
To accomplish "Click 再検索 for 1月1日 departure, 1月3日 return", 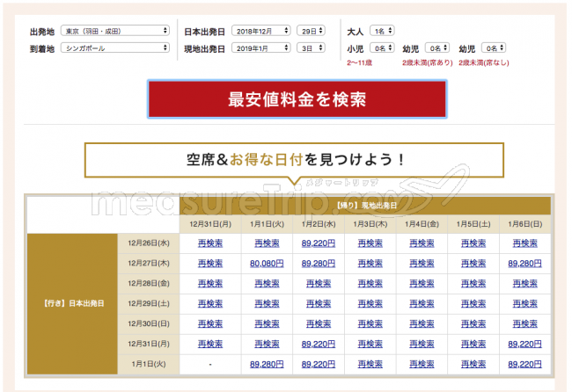I will click(x=370, y=364).
